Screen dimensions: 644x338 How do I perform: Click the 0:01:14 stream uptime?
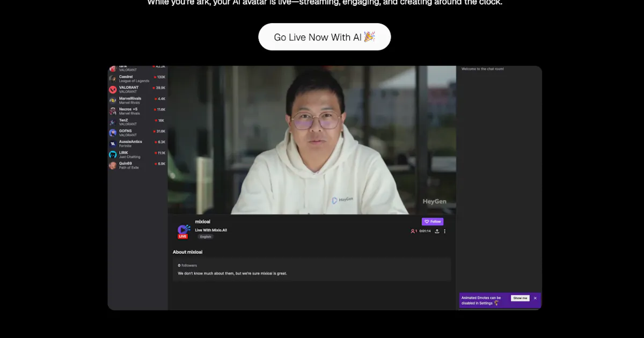point(425,231)
